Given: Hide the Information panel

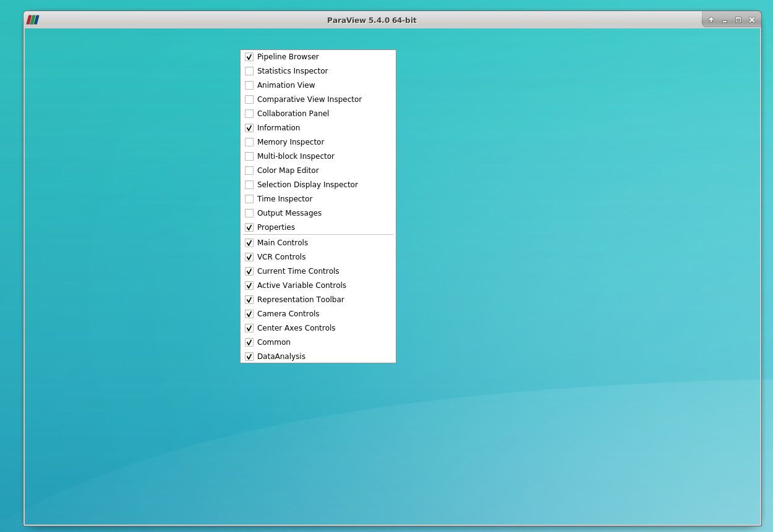Looking at the screenshot, I should point(318,128).
